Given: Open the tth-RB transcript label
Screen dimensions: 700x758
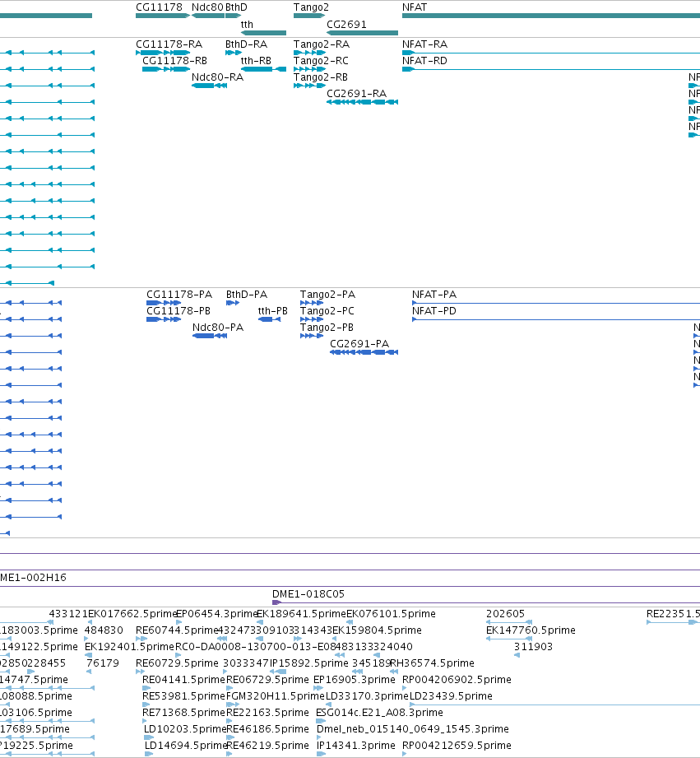Looking at the screenshot, I should coord(256,60).
